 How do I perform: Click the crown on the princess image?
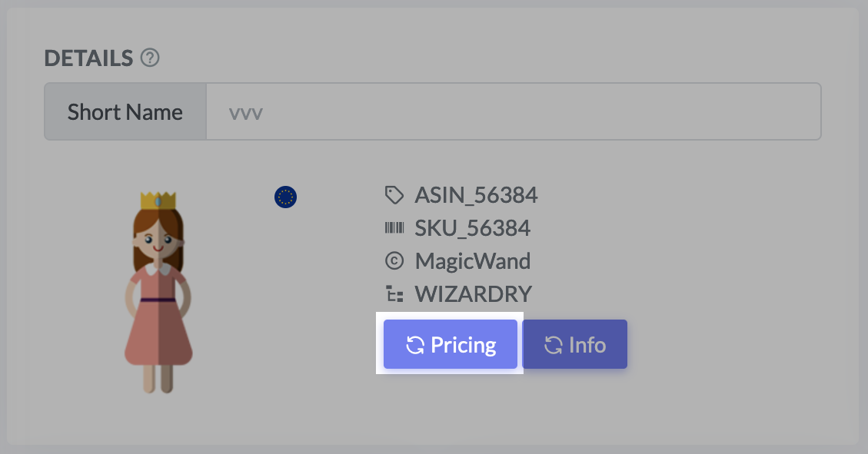158,199
